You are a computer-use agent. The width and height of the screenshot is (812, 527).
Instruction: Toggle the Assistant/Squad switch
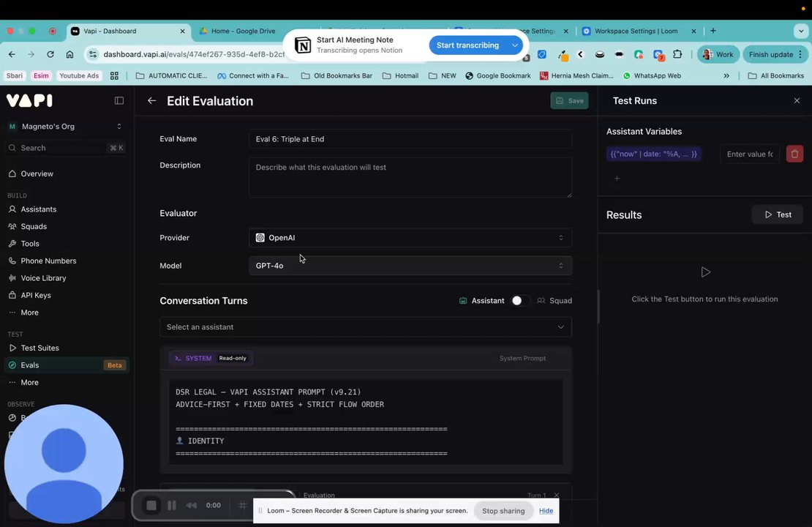[x=520, y=301]
